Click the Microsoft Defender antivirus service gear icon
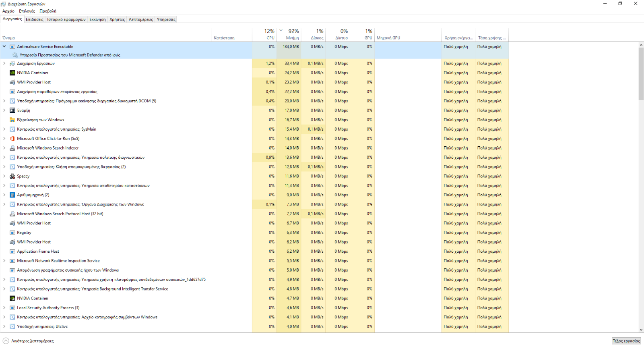This screenshot has width=644, height=349. click(15, 55)
